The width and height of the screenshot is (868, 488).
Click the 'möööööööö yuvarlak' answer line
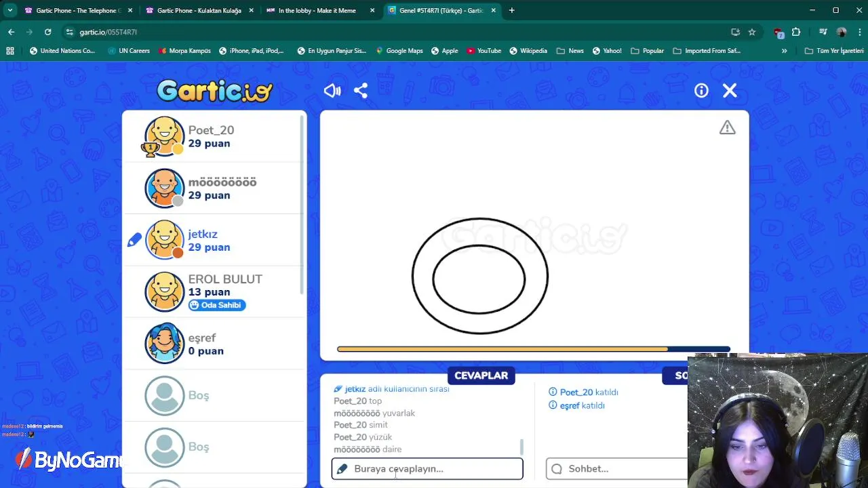point(374,413)
